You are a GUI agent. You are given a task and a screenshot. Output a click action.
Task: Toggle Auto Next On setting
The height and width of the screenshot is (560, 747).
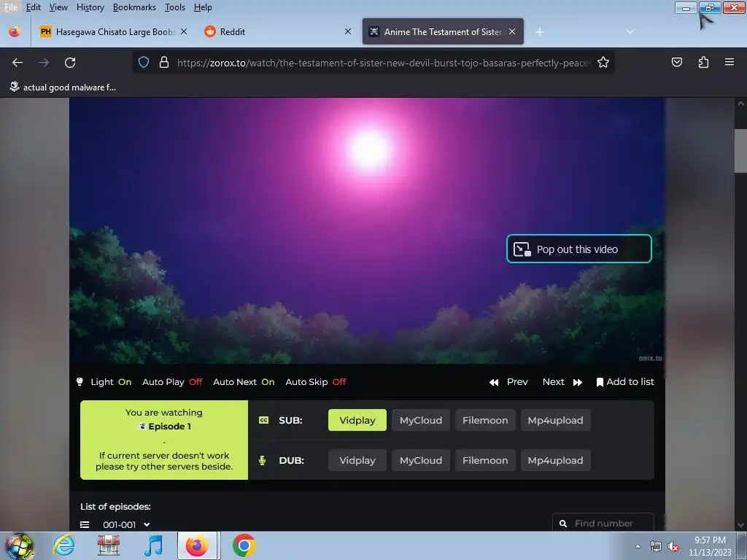coord(244,382)
